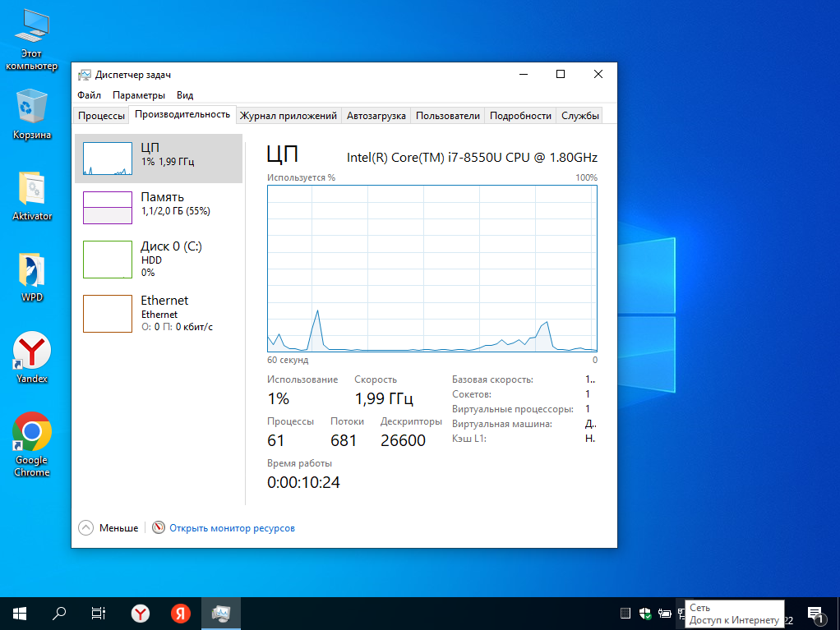Open Windows Start menu
The height and width of the screenshot is (630, 840).
[x=20, y=613]
